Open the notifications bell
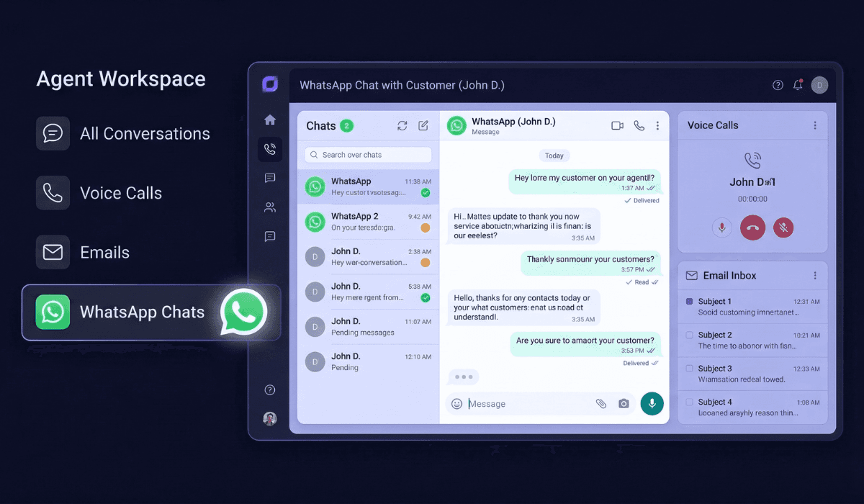Viewport: 864px width, 504px height. 798,85
